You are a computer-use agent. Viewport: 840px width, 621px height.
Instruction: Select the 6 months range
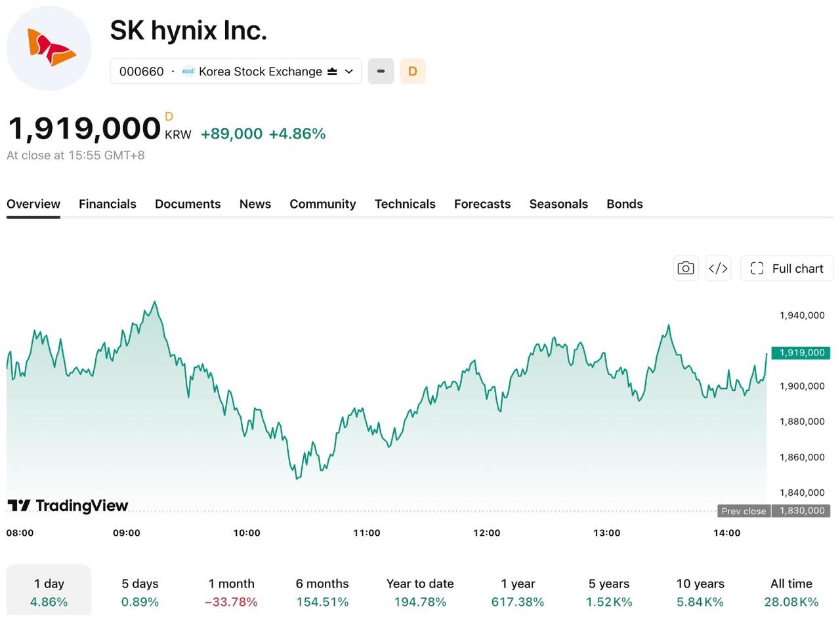point(322,591)
